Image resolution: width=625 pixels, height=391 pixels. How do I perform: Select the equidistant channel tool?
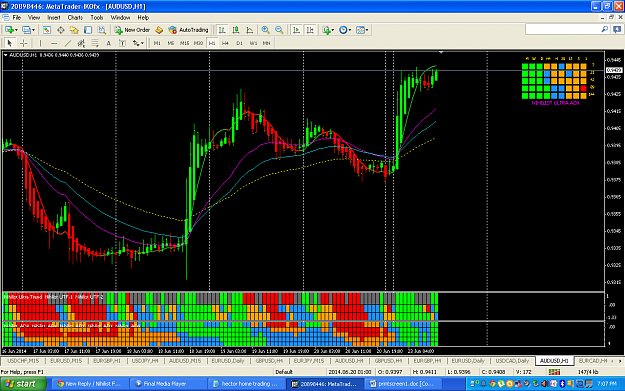[x=81, y=43]
